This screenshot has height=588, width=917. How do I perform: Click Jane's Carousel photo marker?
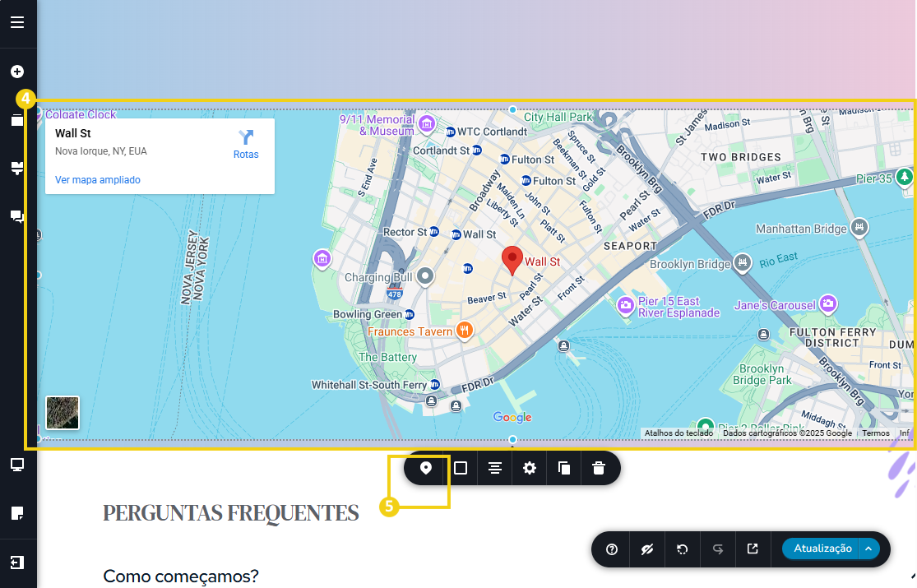point(827,303)
